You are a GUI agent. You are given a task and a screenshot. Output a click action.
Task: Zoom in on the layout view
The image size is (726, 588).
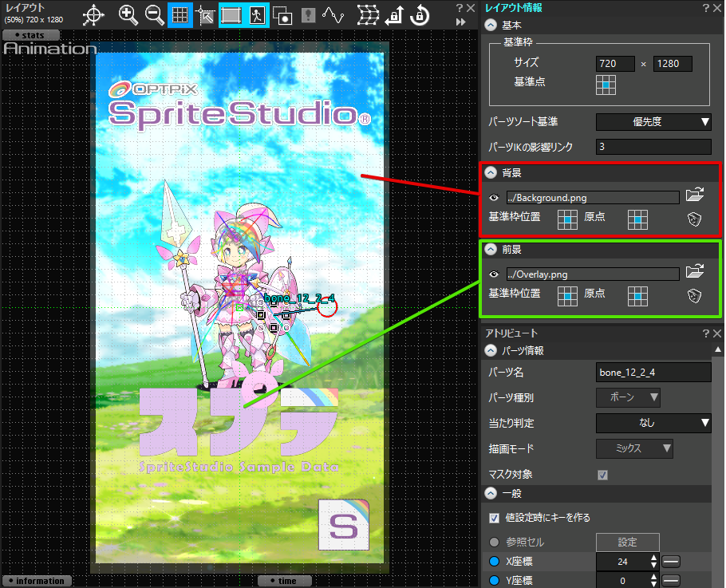[128, 15]
